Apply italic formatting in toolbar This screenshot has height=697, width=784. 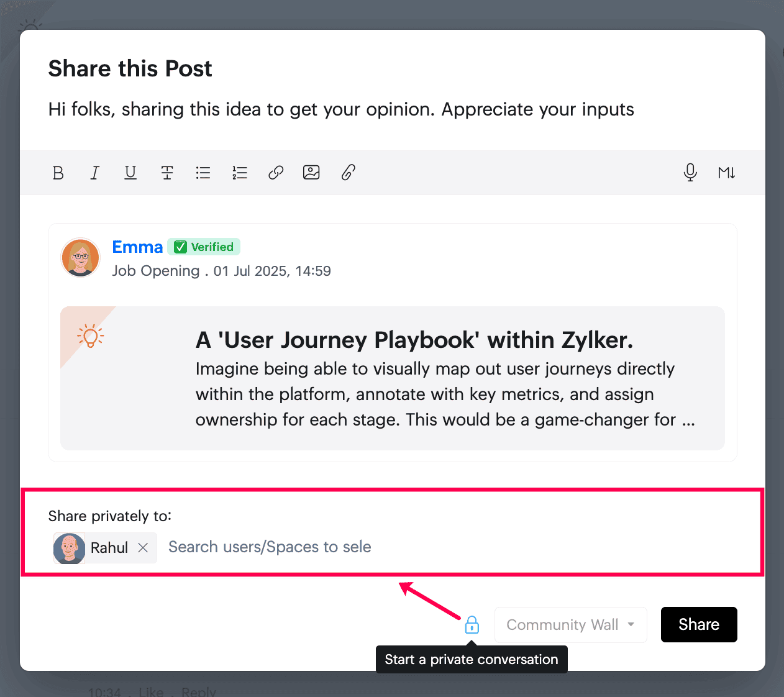point(94,173)
